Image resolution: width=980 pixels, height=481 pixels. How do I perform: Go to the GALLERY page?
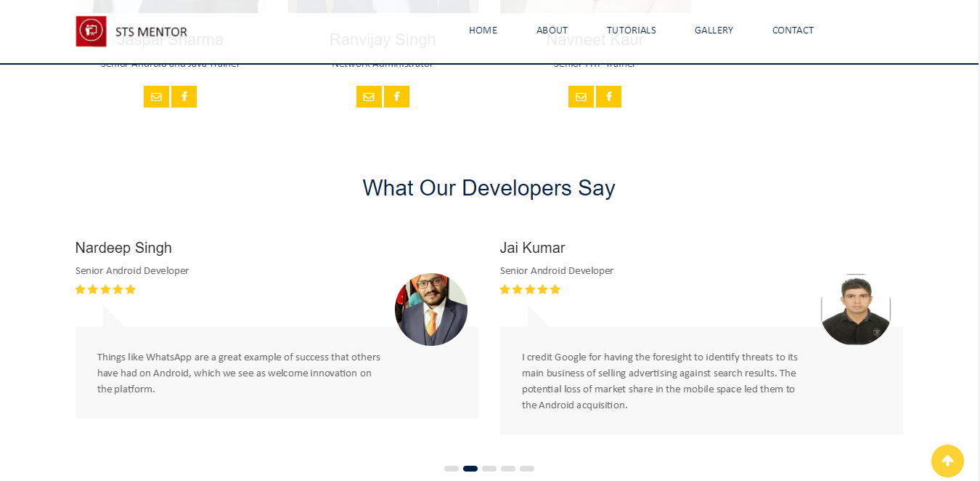pyautogui.click(x=714, y=31)
